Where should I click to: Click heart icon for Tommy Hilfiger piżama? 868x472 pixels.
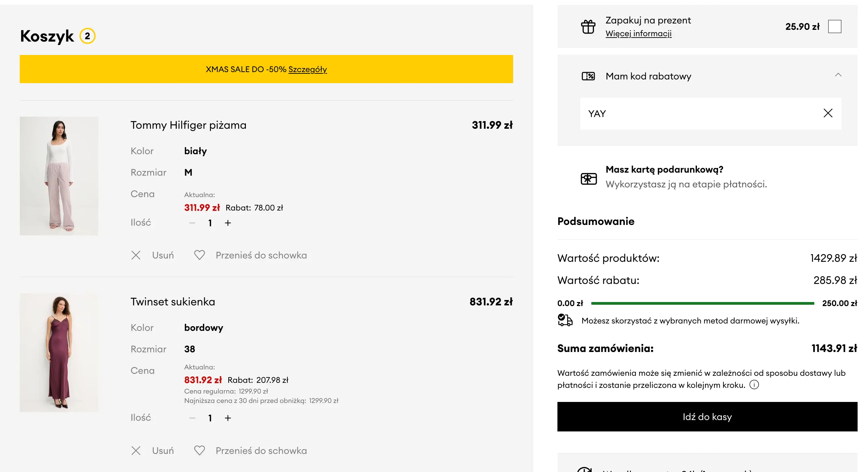point(200,255)
